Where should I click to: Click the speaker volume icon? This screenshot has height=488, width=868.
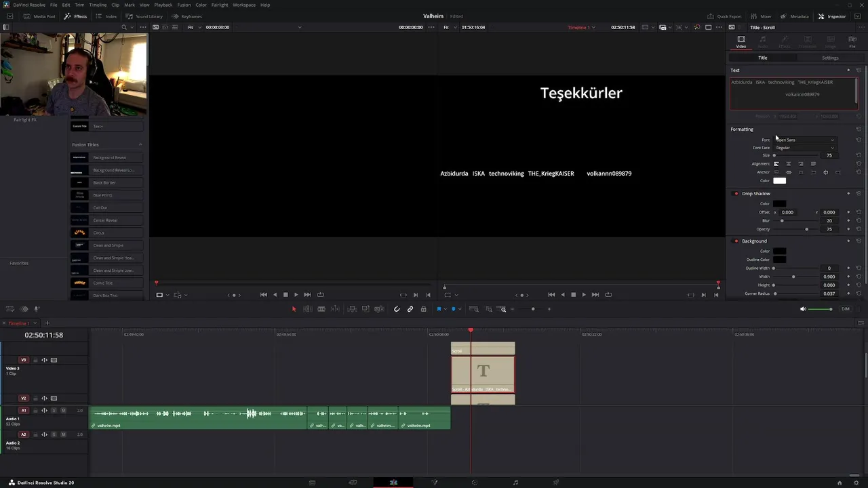[803, 309]
